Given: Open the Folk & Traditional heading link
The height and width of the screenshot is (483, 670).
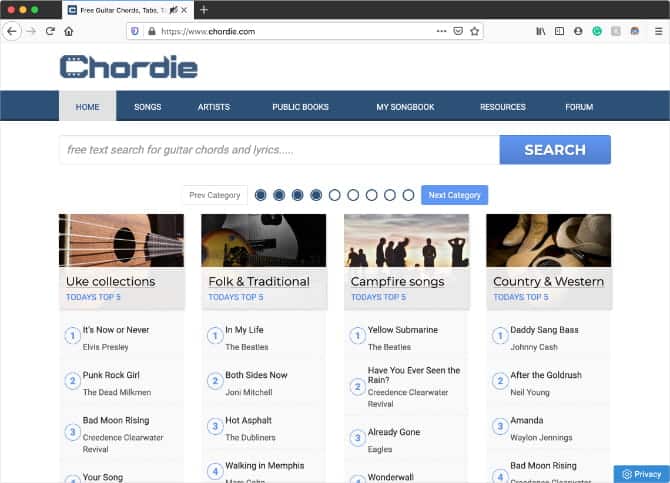Looking at the screenshot, I should [259, 281].
